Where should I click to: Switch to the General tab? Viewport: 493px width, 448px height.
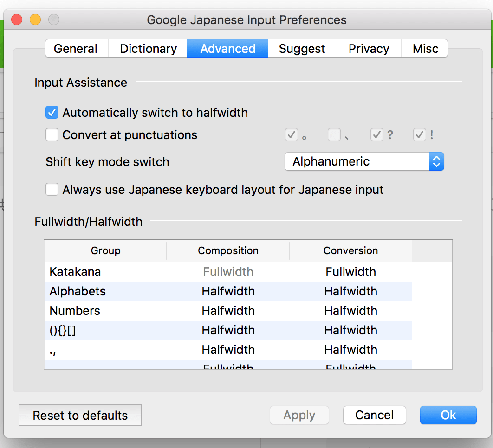click(77, 48)
